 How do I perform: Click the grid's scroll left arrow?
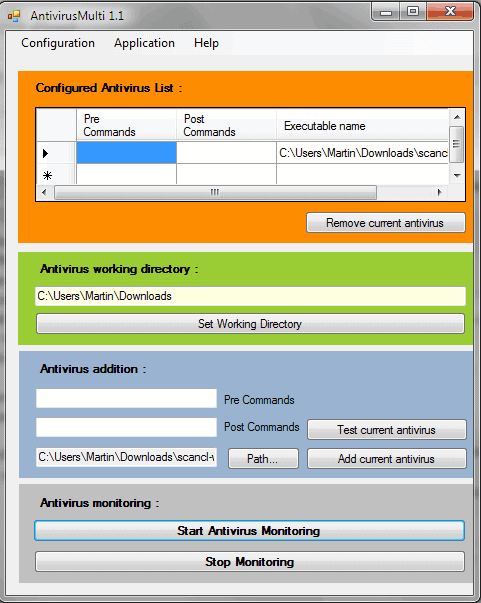tap(44, 192)
